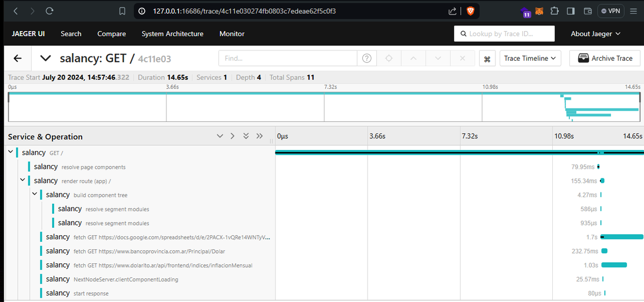
Task: Open System Architecture page
Action: tap(172, 33)
